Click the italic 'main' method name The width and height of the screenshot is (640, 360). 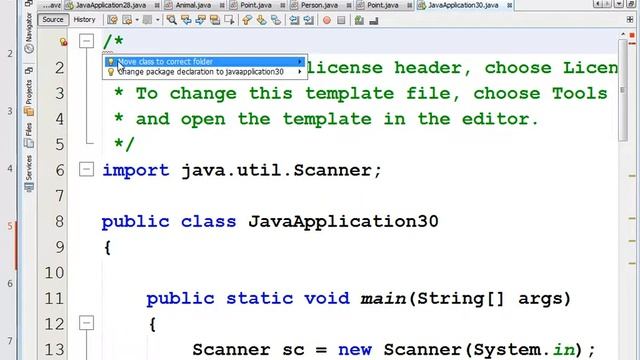383,299
